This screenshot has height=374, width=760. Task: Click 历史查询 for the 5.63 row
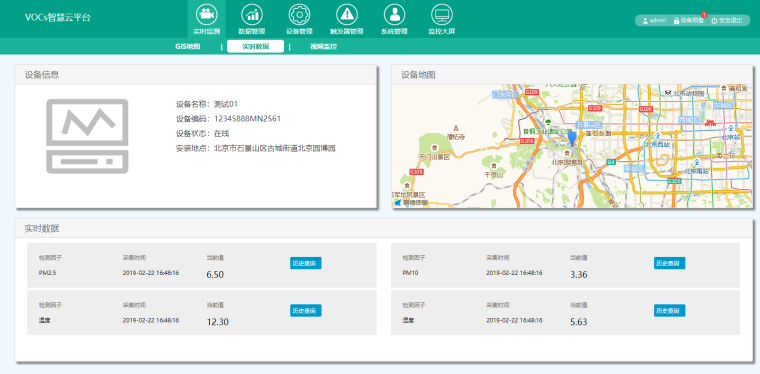pyautogui.click(x=669, y=311)
